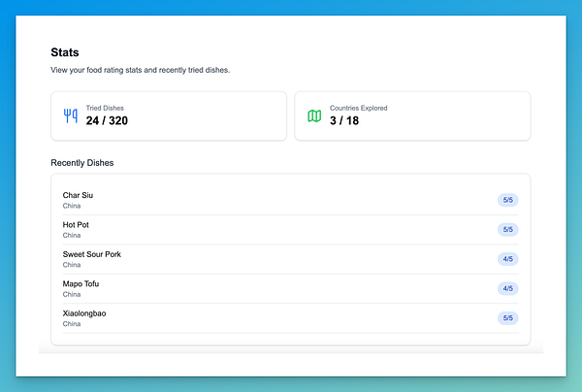Click the 5/5 rating badge for Char Siu

click(507, 200)
